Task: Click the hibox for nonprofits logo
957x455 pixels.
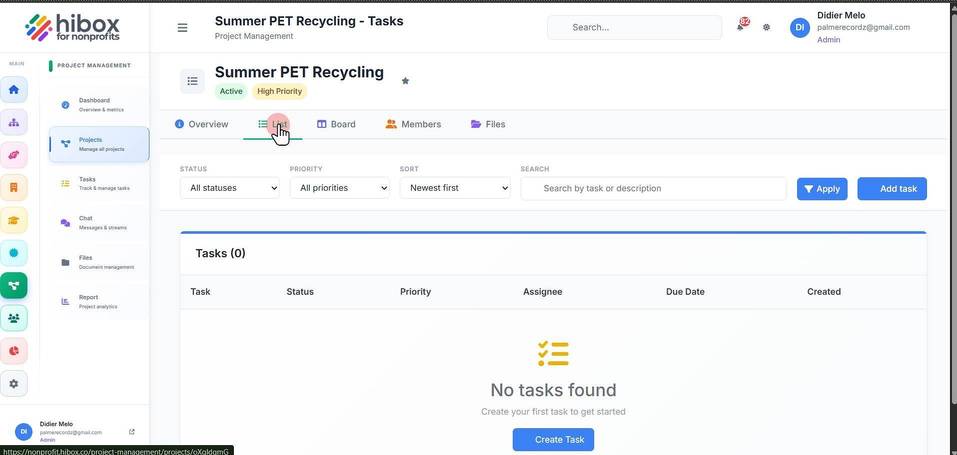Action: pyautogui.click(x=72, y=27)
